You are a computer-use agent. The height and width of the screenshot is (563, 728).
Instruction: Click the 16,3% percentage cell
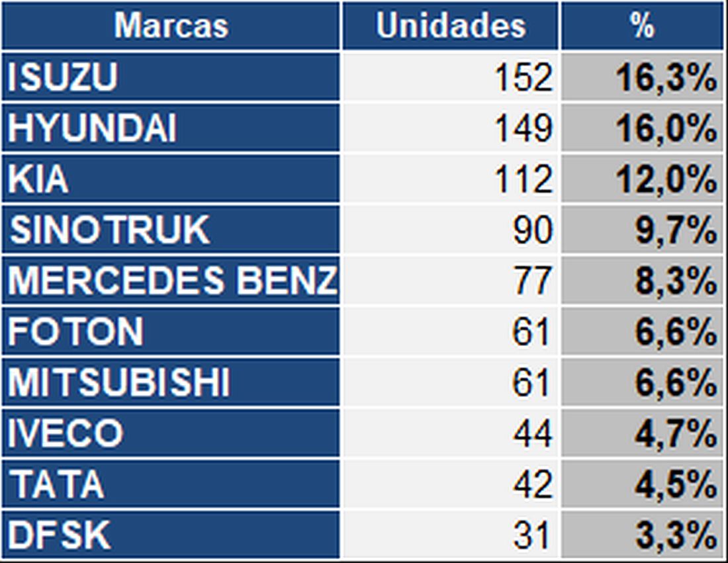coord(642,77)
